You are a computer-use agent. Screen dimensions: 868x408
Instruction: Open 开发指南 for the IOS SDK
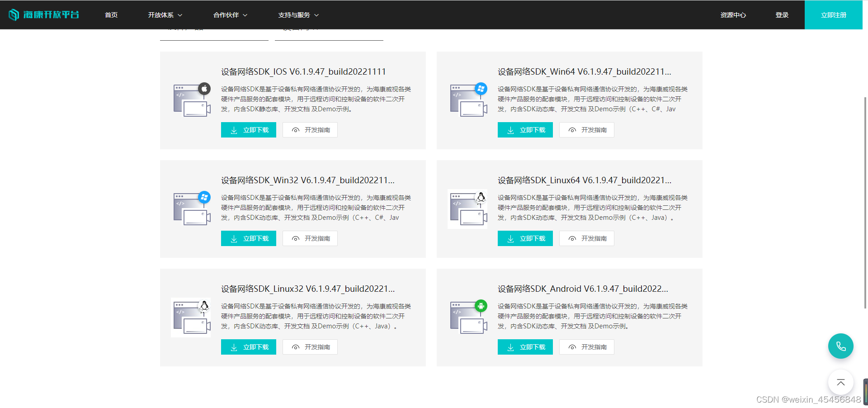point(310,130)
